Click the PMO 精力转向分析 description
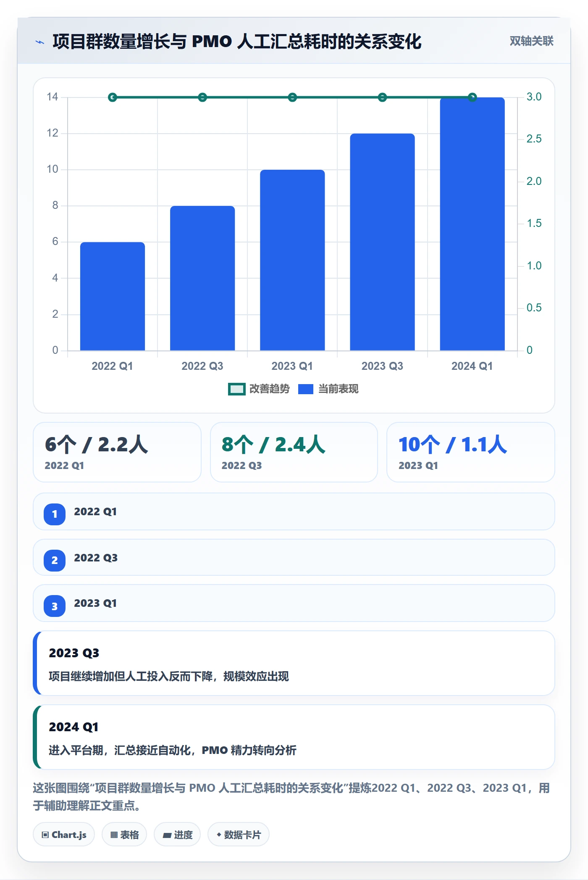 point(249,750)
